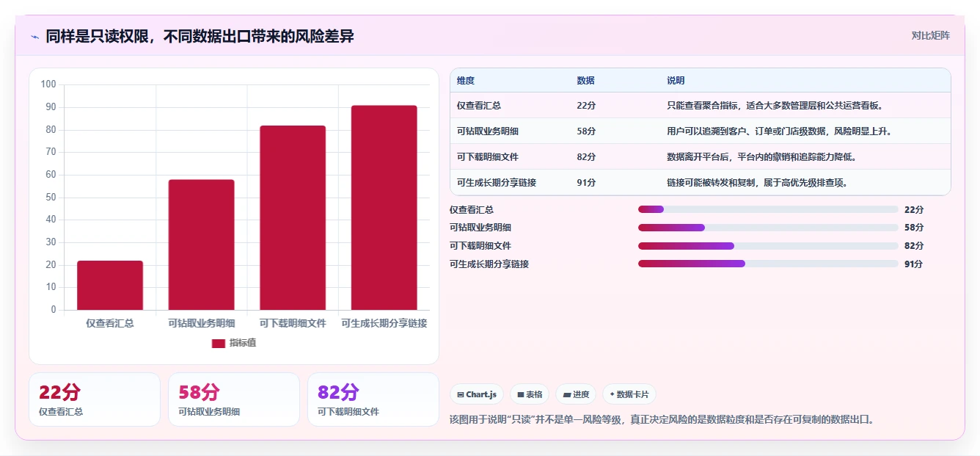Click table cell 仅查看汇总
The width and height of the screenshot is (980, 456).
coord(479,106)
